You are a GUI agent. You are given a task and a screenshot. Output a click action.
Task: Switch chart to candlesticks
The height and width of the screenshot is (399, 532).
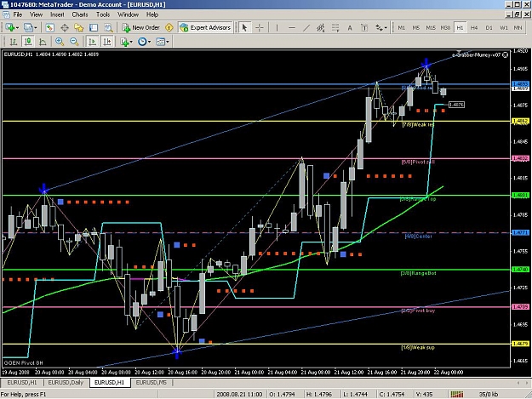click(x=28, y=42)
